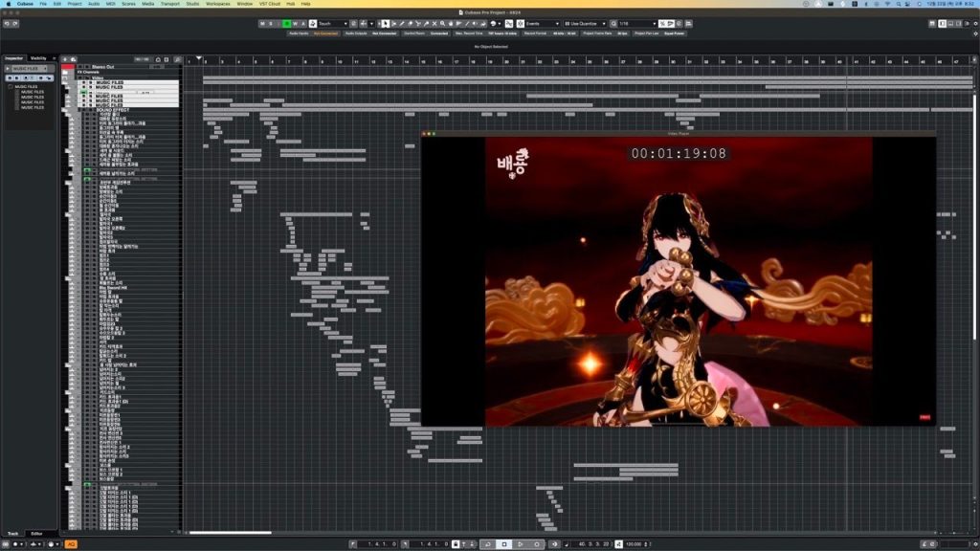980x551 pixels.
Task: Click the punch lock icon in transport
Action: [457, 544]
